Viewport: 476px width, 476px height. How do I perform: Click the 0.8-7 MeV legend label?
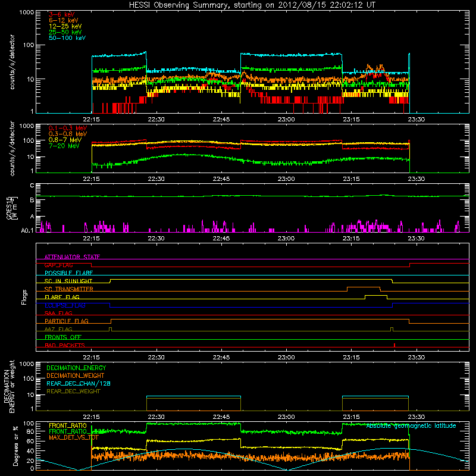(x=65, y=140)
